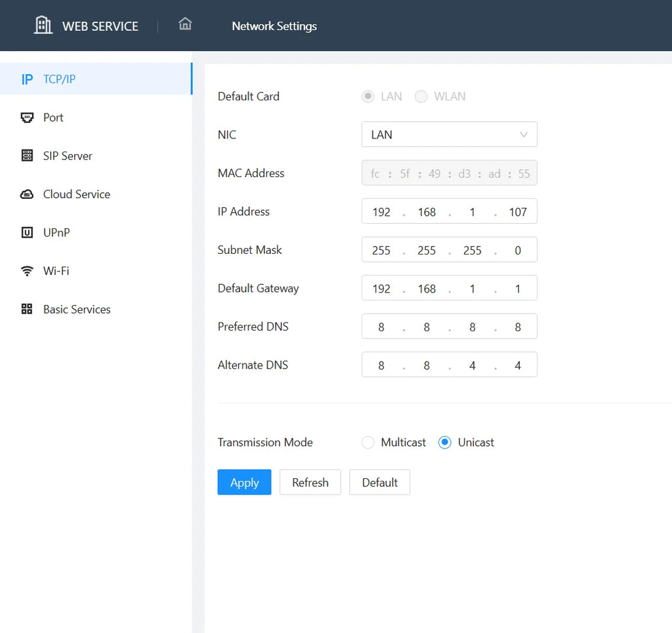Click the Cloud Service cloud icon
The width and height of the screenshot is (672, 633).
27,194
